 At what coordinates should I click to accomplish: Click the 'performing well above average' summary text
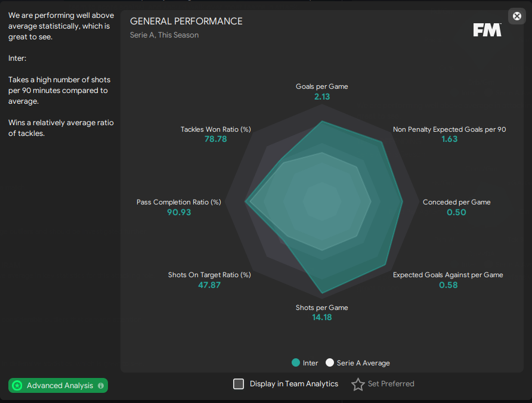61,26
